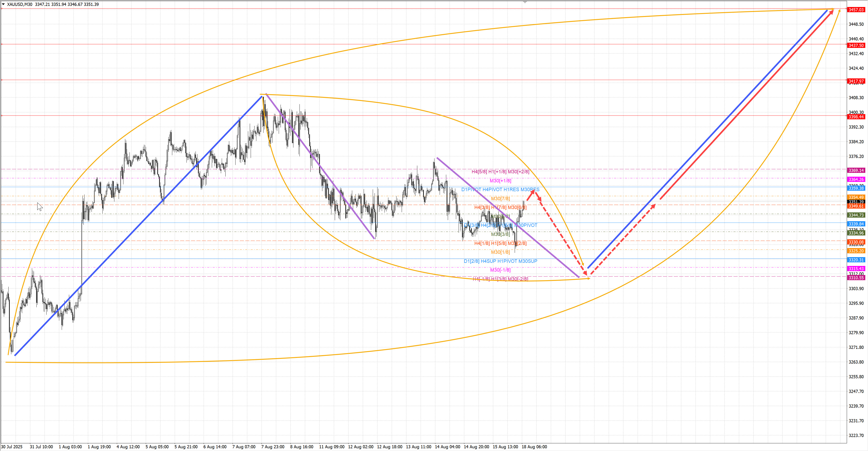Select the red anchor handle of the 3457.03 line
The image size is (868, 451).
click(x=2, y=8)
